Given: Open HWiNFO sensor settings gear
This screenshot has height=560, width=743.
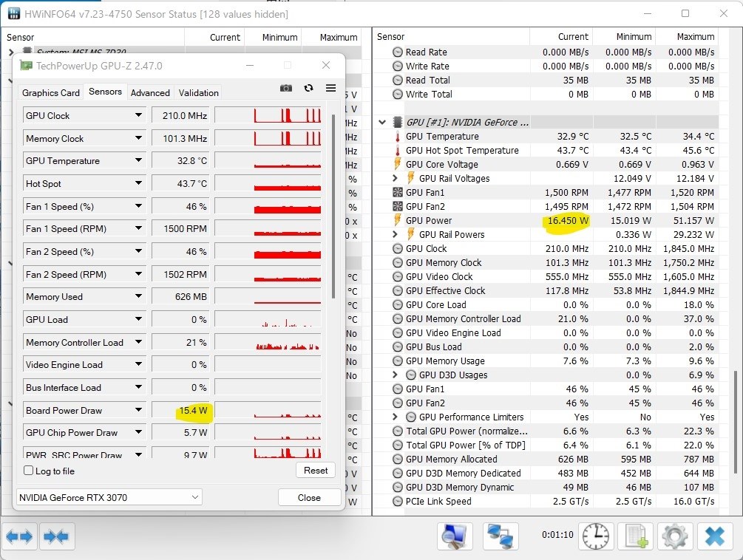Looking at the screenshot, I should [x=674, y=536].
